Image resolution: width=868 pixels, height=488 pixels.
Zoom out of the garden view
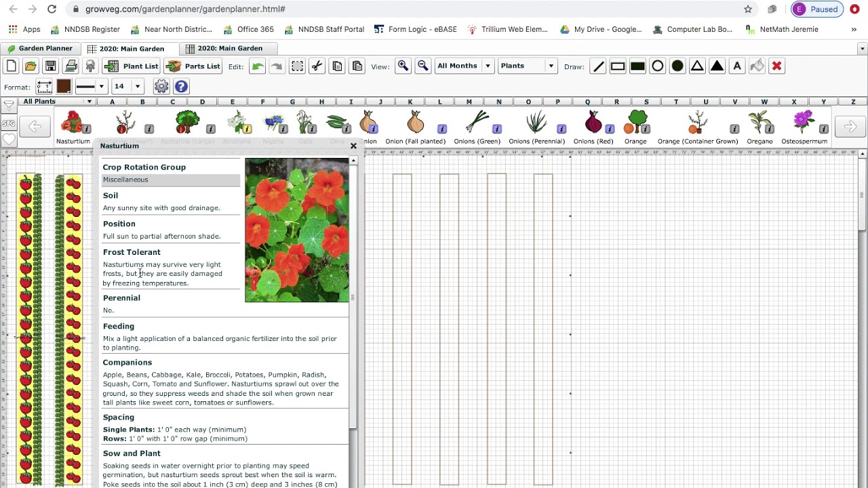(x=422, y=66)
